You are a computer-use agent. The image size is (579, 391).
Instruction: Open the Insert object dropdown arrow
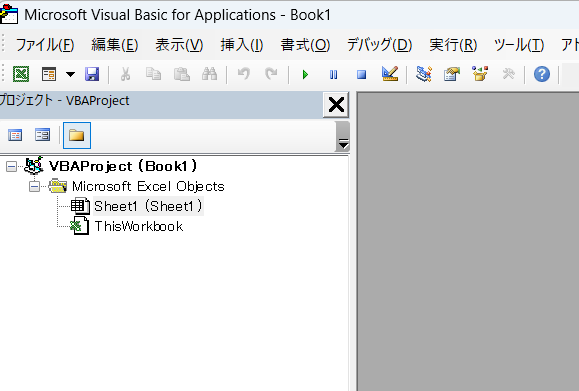pyautogui.click(x=70, y=74)
